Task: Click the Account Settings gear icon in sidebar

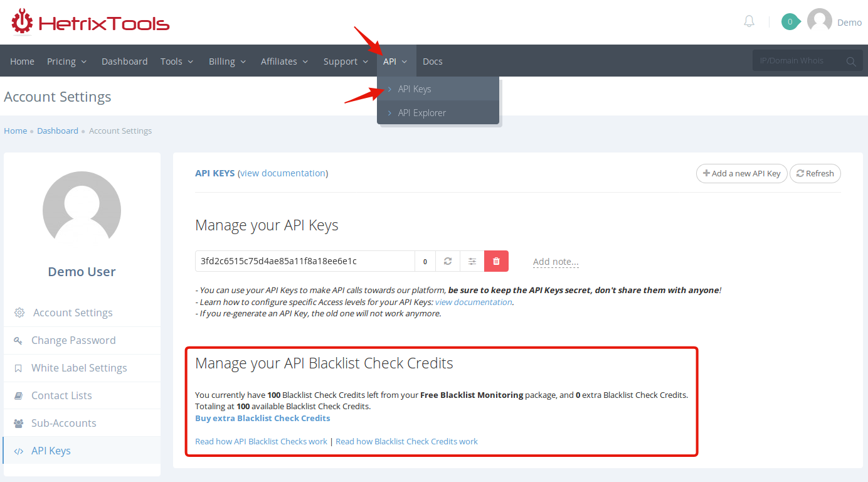Action: pyautogui.click(x=19, y=313)
